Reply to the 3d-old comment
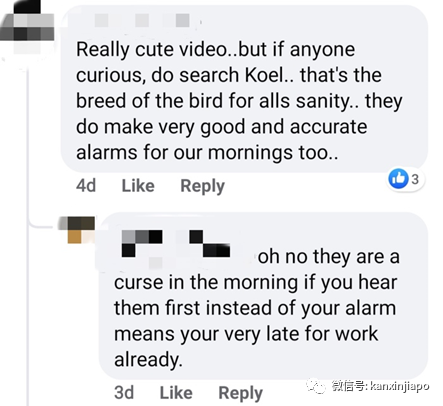This screenshot has height=406, width=443. point(241,393)
